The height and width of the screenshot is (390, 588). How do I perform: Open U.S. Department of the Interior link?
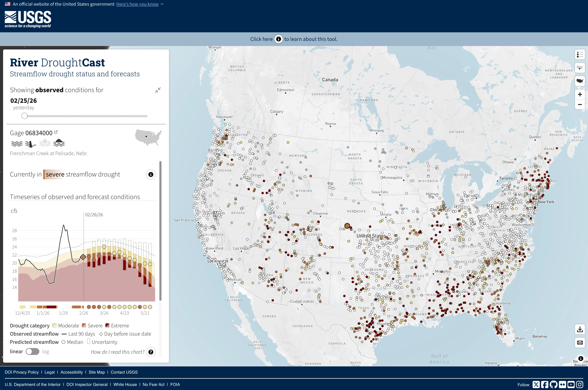tap(32, 385)
